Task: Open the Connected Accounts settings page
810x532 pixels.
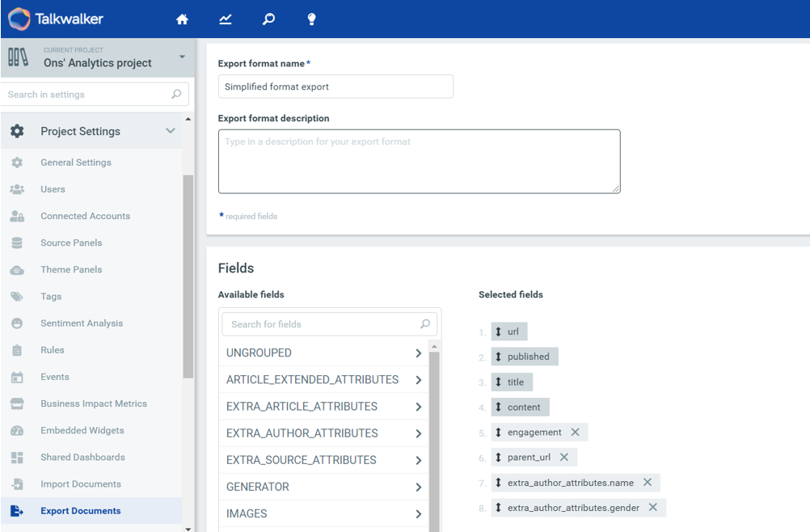Action: coord(85,216)
